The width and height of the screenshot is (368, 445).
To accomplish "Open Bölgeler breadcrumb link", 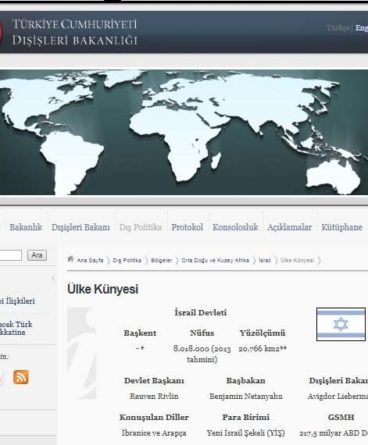I will (161, 260).
